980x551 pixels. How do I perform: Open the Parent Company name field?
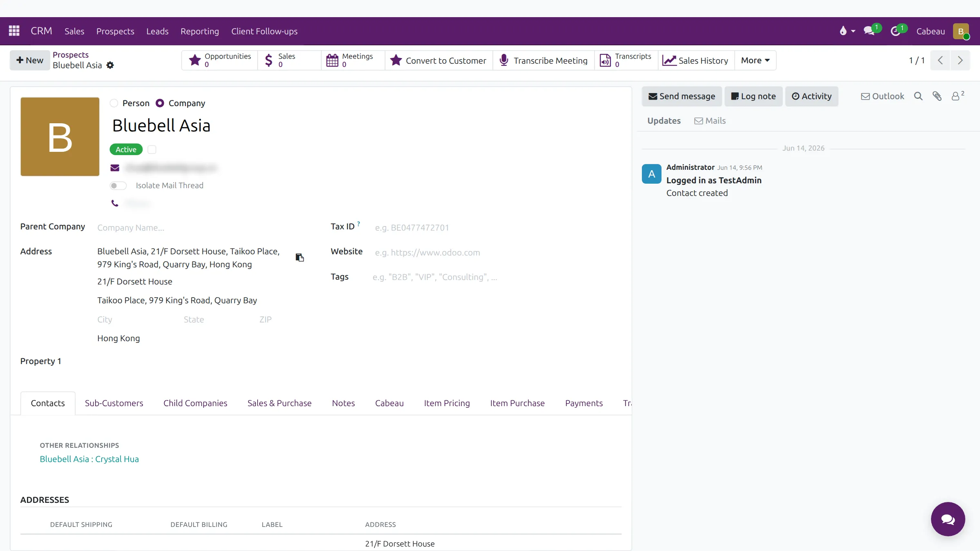click(x=200, y=228)
